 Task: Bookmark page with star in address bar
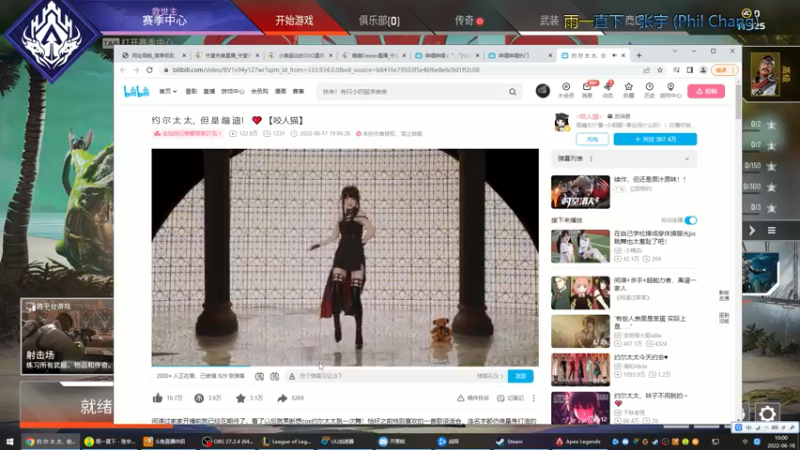[x=660, y=70]
